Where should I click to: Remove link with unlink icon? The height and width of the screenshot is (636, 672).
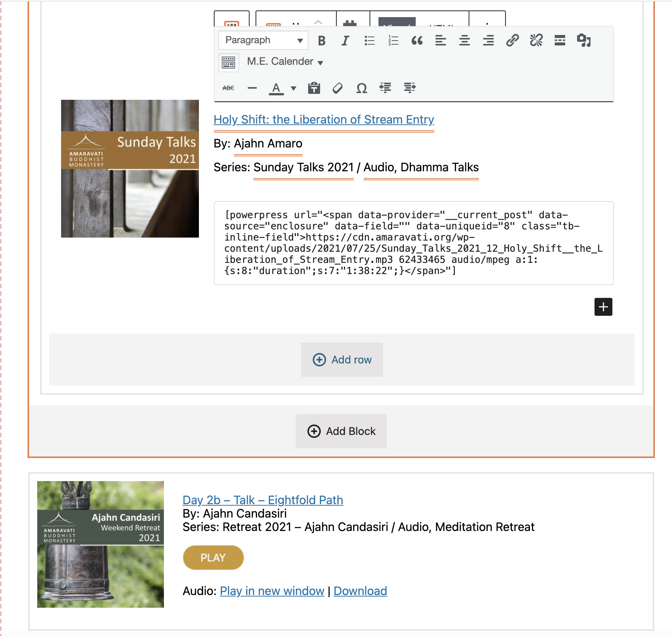(536, 40)
